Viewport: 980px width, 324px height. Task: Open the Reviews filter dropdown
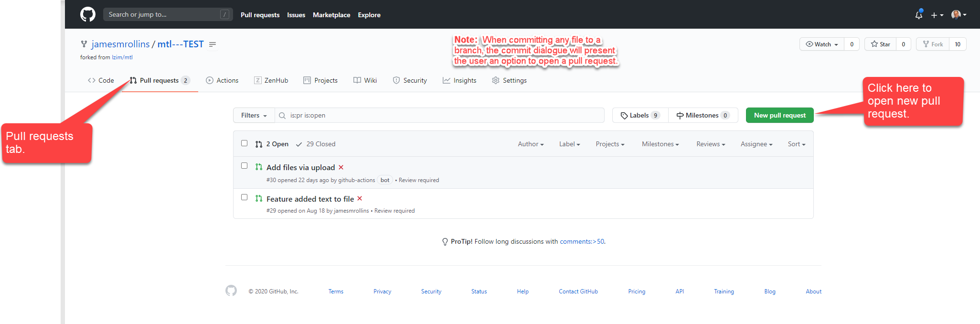[711, 144]
